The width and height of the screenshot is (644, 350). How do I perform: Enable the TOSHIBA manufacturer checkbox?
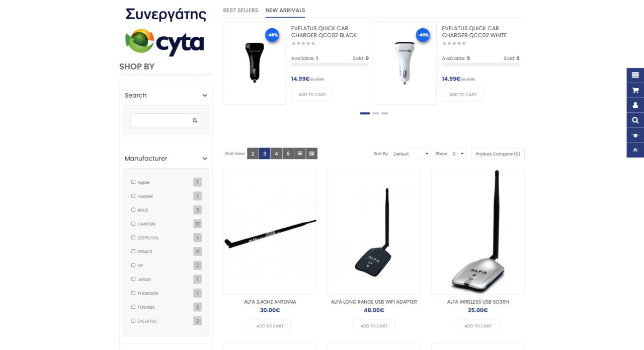click(133, 307)
